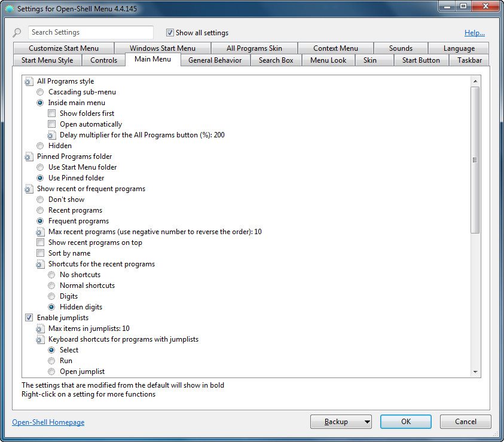Enable the Show folders first checkbox
The height and width of the screenshot is (442, 504).
(52, 113)
